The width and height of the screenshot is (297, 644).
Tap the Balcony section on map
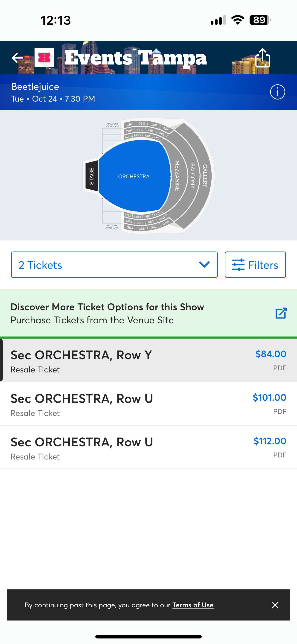193,176
